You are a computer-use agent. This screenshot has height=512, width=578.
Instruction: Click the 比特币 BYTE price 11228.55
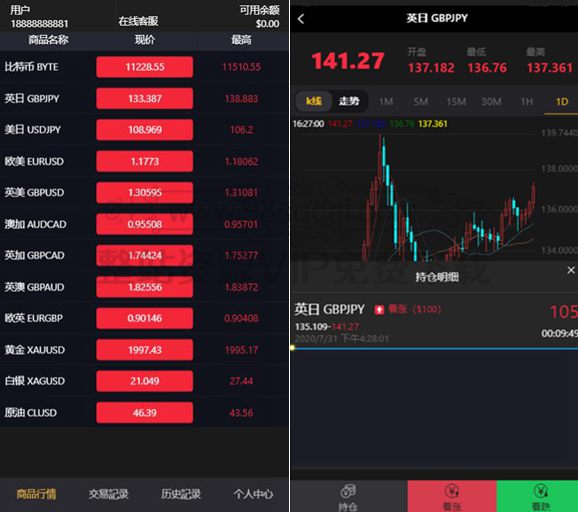(144, 67)
